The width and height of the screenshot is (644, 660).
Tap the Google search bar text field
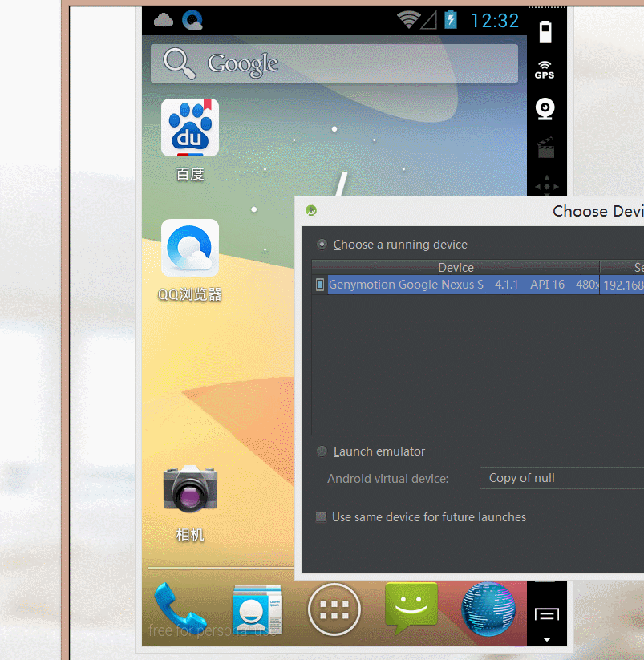point(334,63)
